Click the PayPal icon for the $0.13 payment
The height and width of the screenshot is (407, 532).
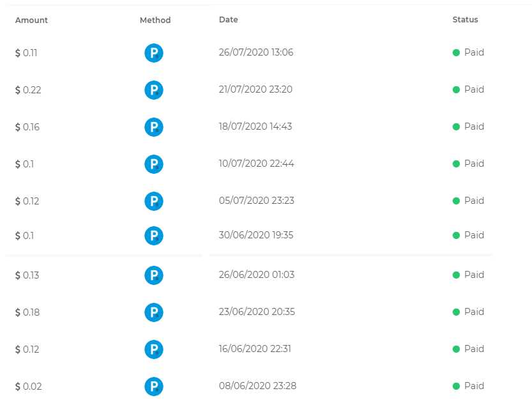click(x=153, y=275)
